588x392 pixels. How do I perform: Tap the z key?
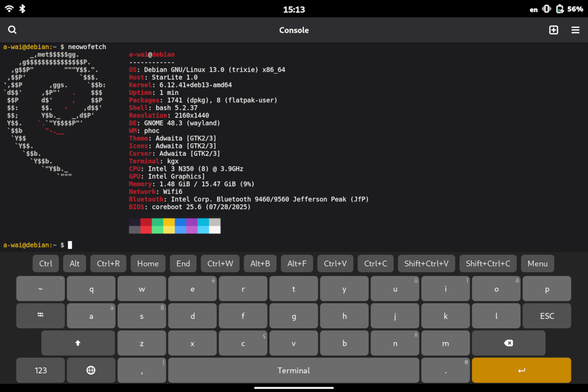[x=141, y=343]
